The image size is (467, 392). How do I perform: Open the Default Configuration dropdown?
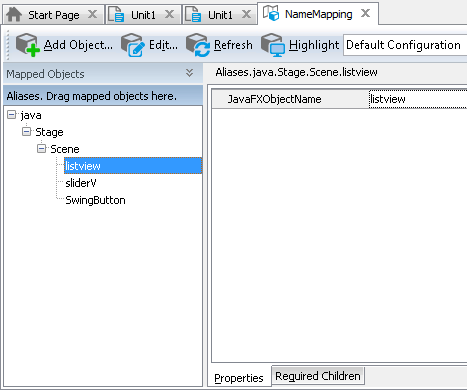click(405, 45)
